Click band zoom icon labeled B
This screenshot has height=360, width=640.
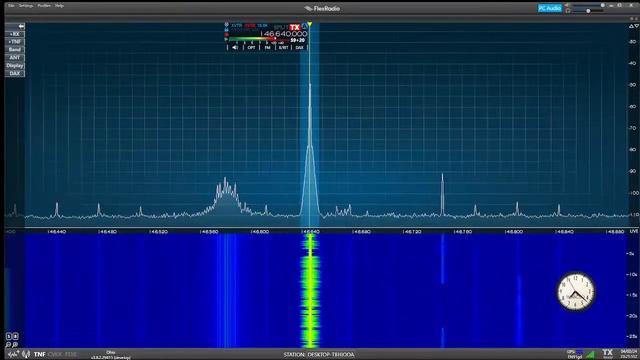click(x=15, y=336)
